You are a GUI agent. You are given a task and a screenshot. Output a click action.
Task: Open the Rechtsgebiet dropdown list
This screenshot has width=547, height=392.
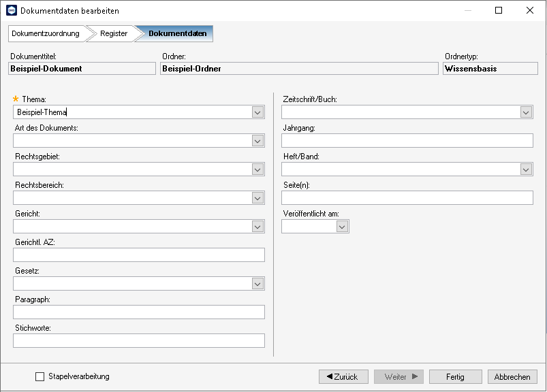(257, 169)
